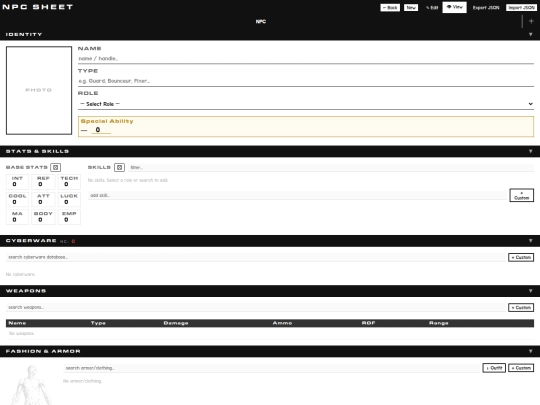Collapse the Stats & Skills section

click(530, 151)
